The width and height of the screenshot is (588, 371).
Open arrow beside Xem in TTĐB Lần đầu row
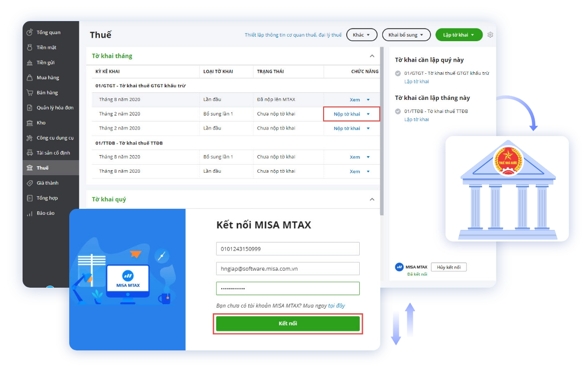pos(368,171)
